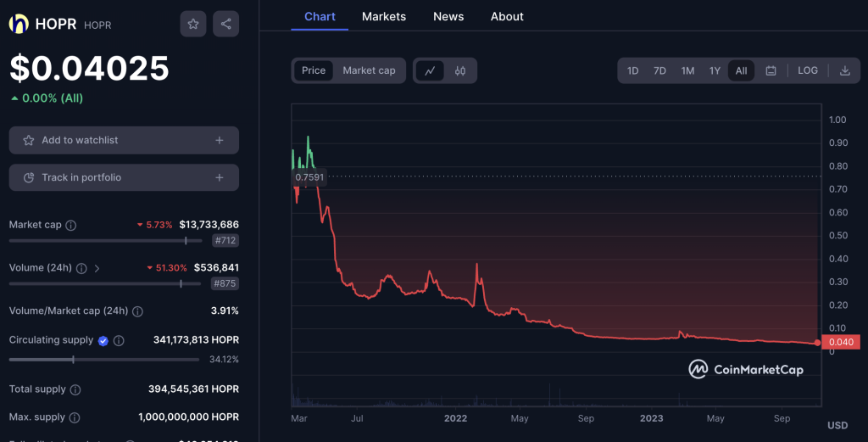Expand Volume (24h) details with the chevron

point(97,269)
